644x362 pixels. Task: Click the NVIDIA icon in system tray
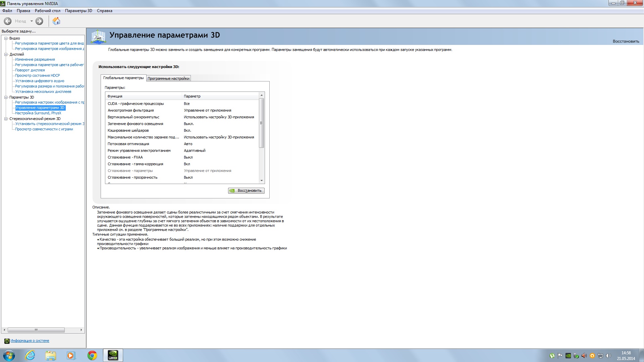[568, 356]
